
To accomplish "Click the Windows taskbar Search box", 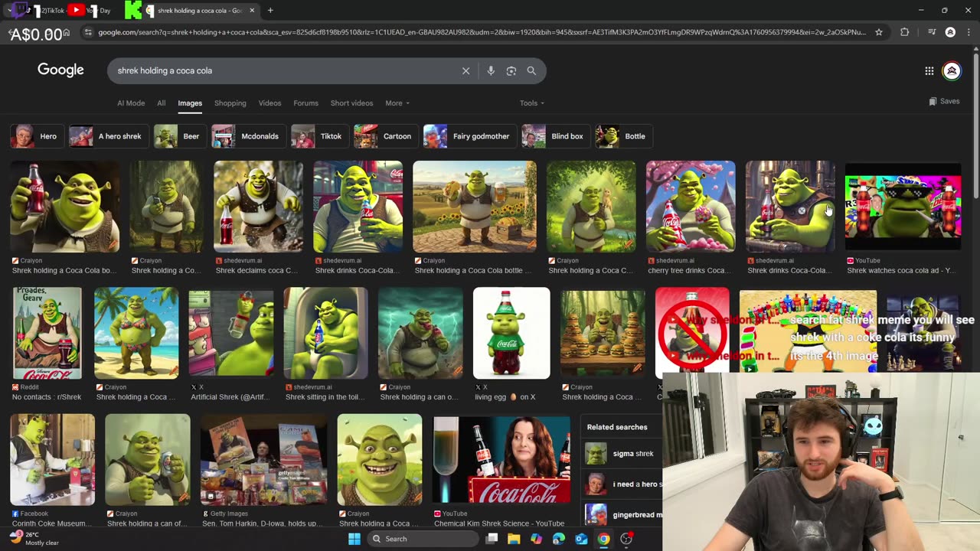I will (422, 539).
